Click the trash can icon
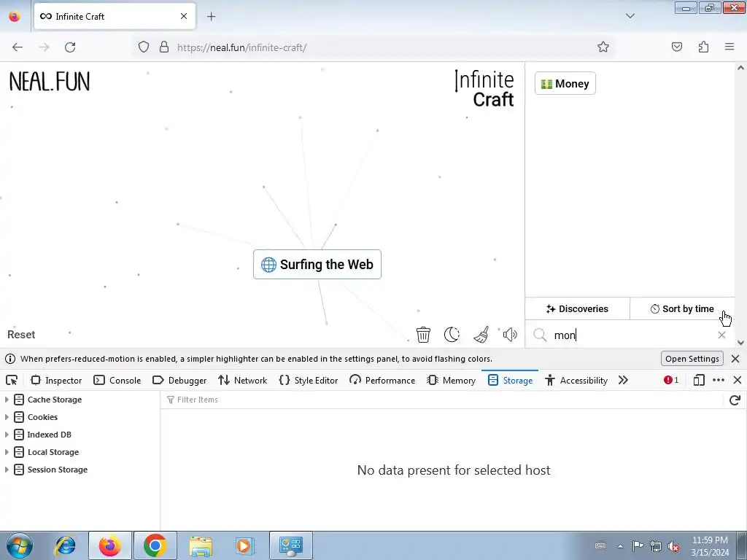The image size is (747, 560). pyautogui.click(x=423, y=334)
